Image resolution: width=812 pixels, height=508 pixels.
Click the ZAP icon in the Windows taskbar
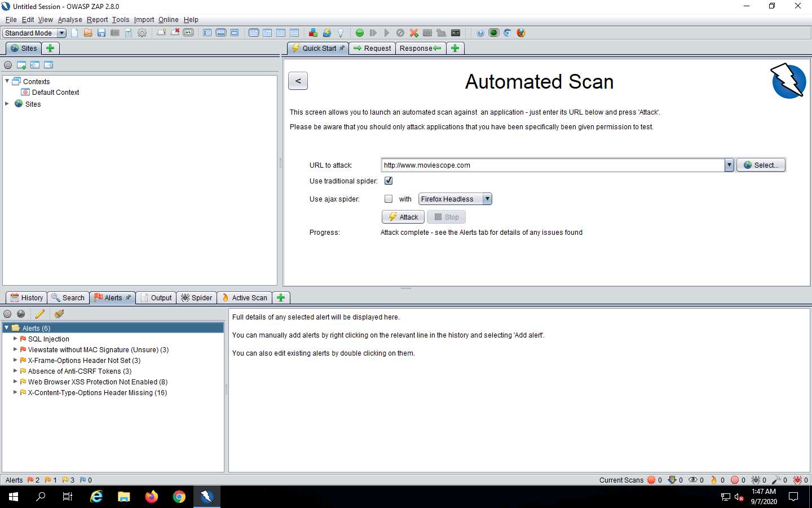click(207, 497)
